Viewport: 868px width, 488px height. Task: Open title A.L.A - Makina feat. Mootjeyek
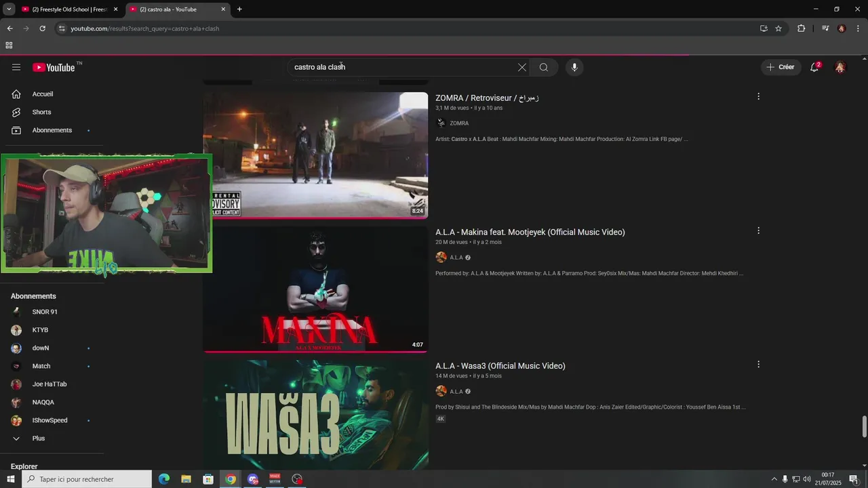tap(530, 232)
